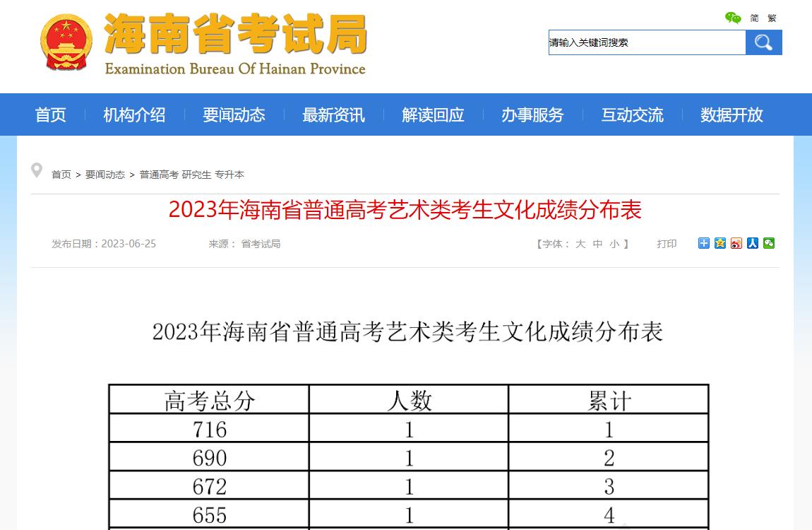Viewport: 812px width, 530px height.
Task: Click the blue plus share icon
Action: (x=704, y=243)
